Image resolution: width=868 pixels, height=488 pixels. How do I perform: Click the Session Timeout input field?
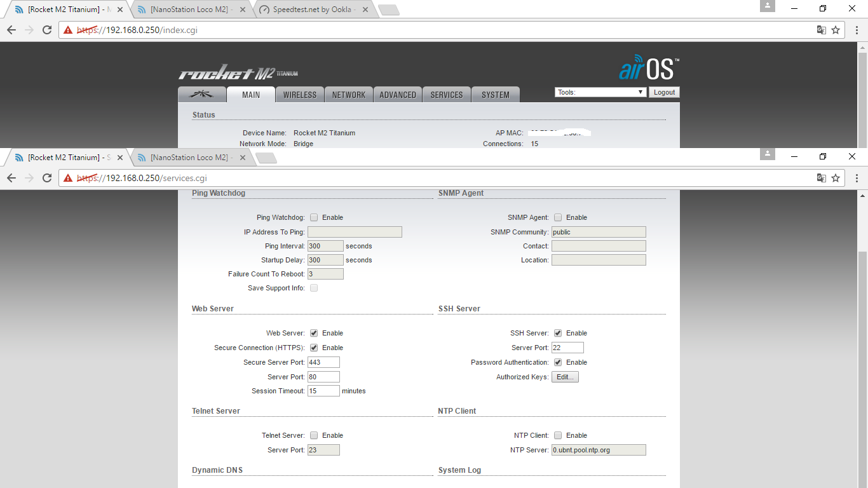click(x=323, y=391)
